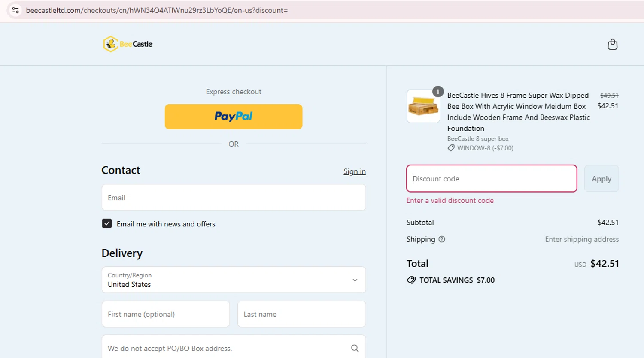The image size is (644, 358).
Task: Click the search magnifier in address field
Action: pyautogui.click(x=355, y=348)
